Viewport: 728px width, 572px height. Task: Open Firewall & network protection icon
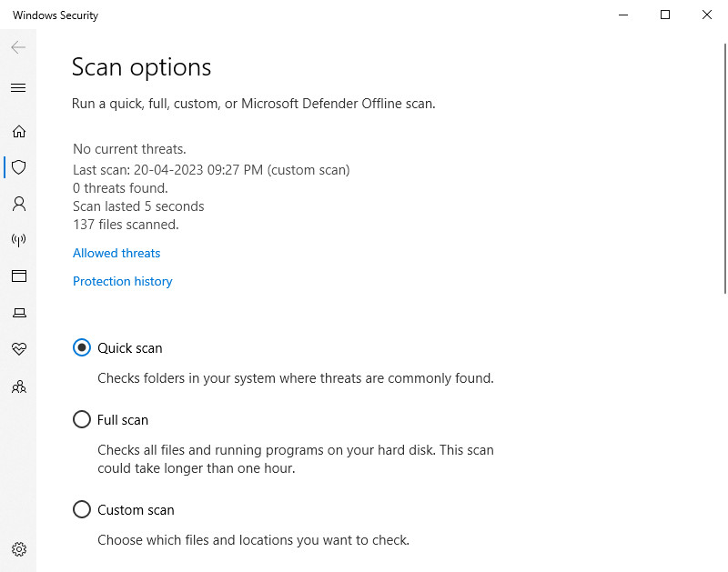[x=18, y=240]
